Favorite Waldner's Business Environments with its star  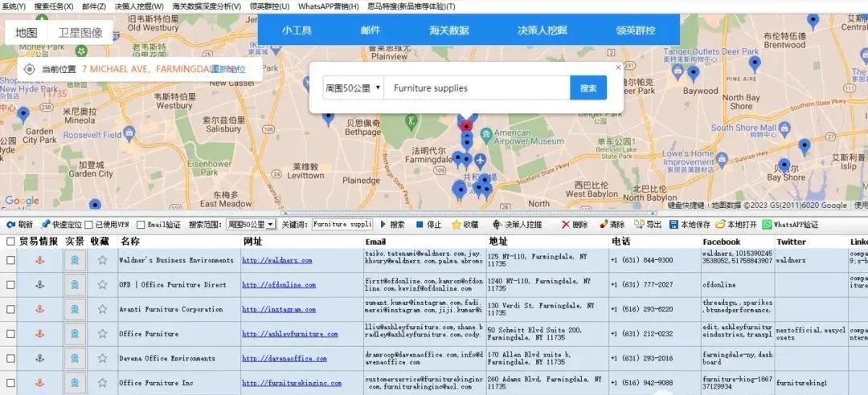(102, 260)
